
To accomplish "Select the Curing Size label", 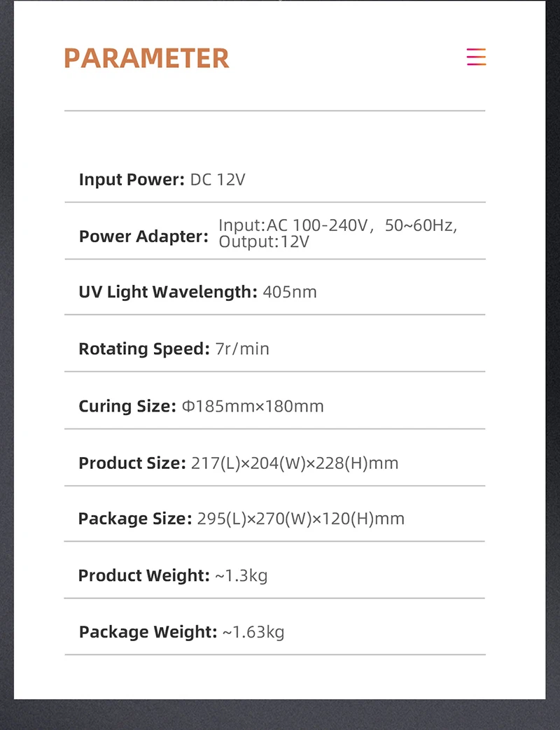I will coord(127,406).
